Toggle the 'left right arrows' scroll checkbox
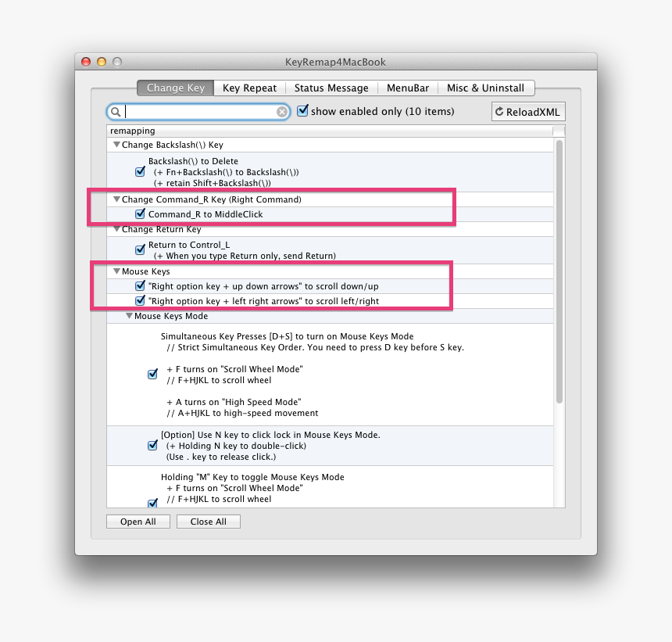672x642 pixels. (140, 300)
